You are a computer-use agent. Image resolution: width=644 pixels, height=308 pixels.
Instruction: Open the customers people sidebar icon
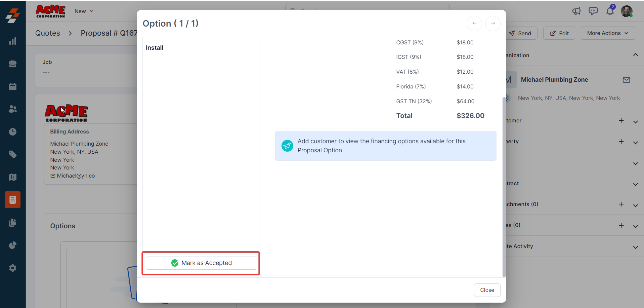[13, 109]
